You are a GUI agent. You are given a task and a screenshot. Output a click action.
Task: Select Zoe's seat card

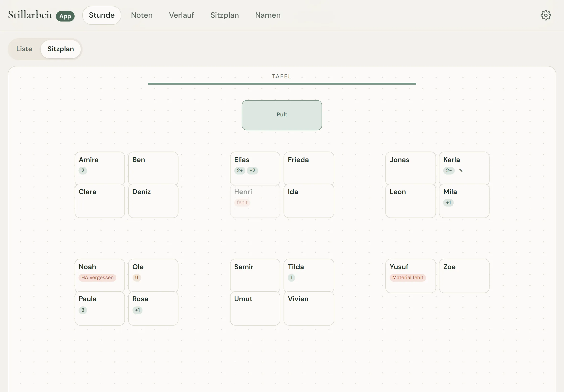pos(464,276)
